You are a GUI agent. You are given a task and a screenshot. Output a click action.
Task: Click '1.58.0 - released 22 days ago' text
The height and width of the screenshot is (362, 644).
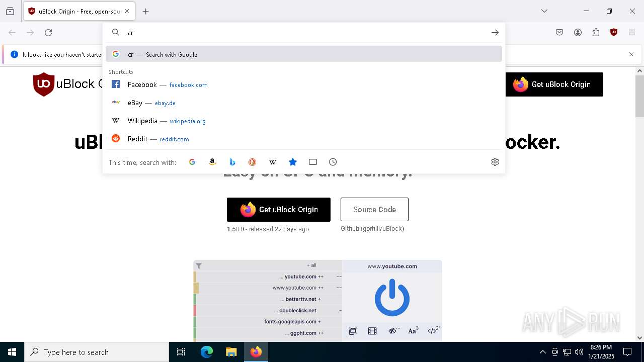tap(268, 229)
